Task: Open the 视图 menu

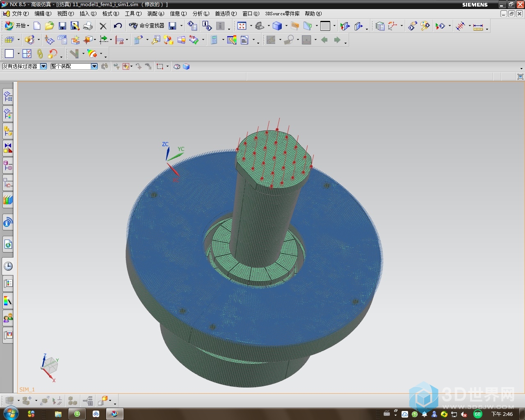Action: point(66,14)
